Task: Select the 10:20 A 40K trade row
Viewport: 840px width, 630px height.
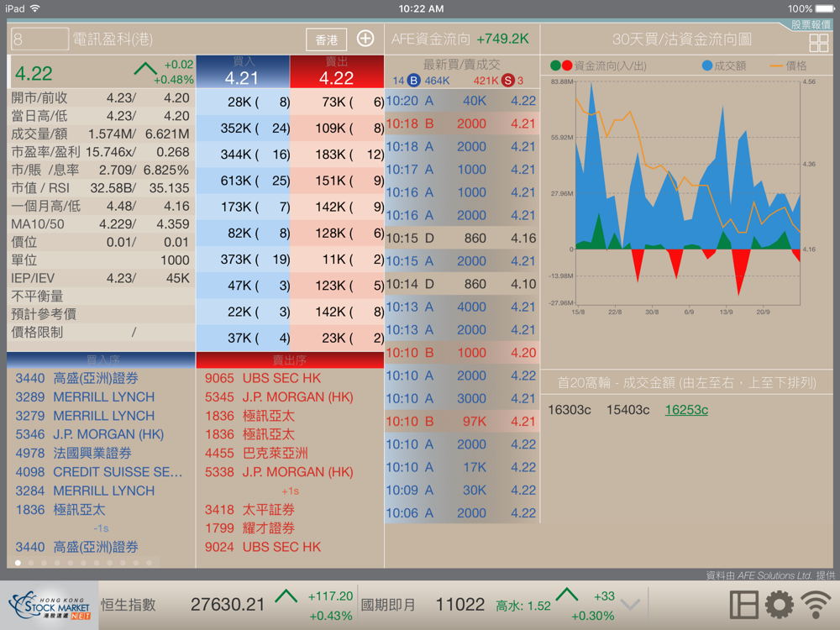Action: (462, 101)
